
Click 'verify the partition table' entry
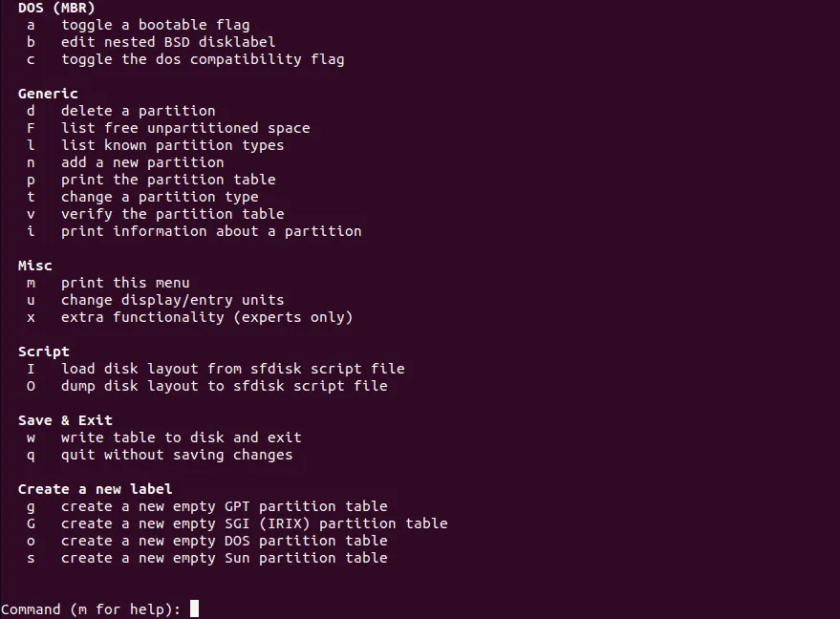click(173, 214)
